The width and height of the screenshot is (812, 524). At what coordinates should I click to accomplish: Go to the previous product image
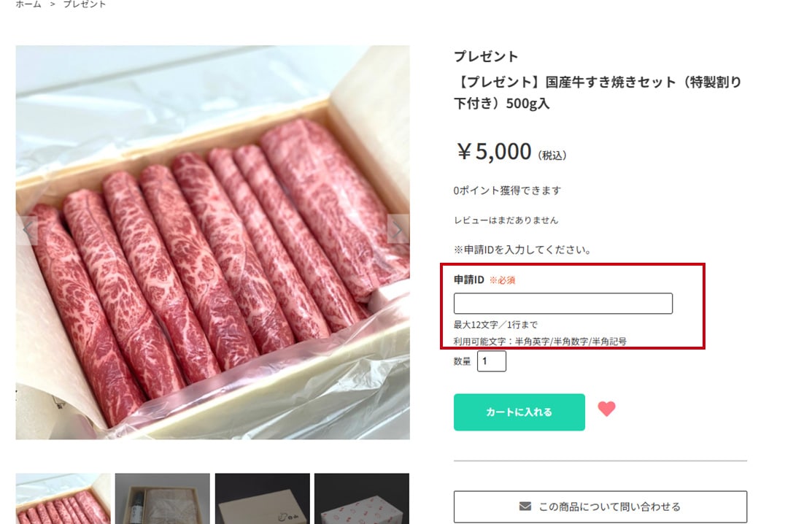pyautogui.click(x=28, y=230)
